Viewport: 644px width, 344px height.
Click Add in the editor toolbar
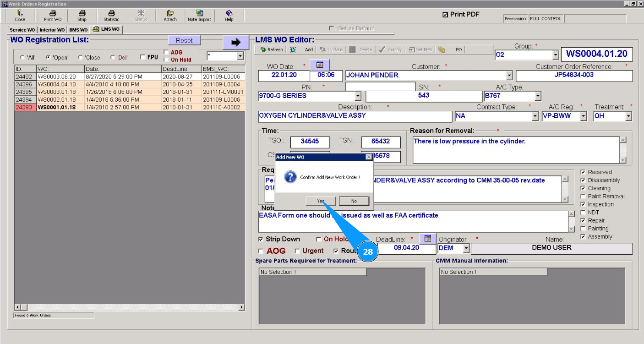click(x=309, y=49)
